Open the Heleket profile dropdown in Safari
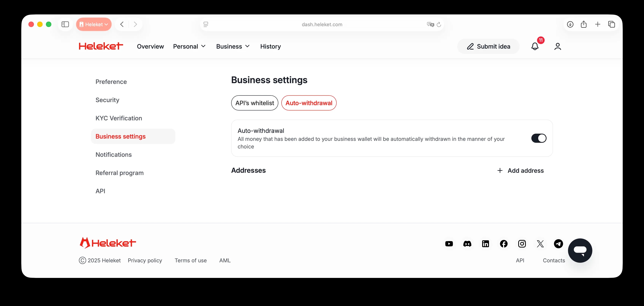This screenshot has height=306, width=644. 94,24
